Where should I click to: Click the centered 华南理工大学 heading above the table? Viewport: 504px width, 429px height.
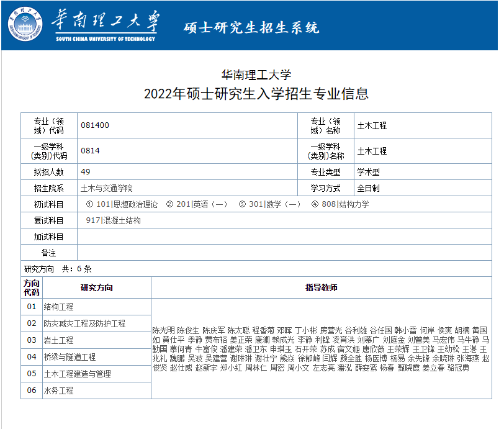pos(256,75)
